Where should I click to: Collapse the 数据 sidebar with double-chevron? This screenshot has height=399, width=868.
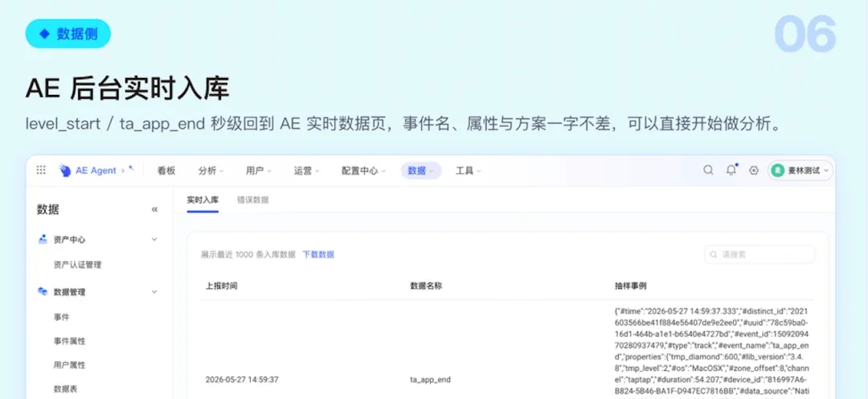tap(154, 209)
